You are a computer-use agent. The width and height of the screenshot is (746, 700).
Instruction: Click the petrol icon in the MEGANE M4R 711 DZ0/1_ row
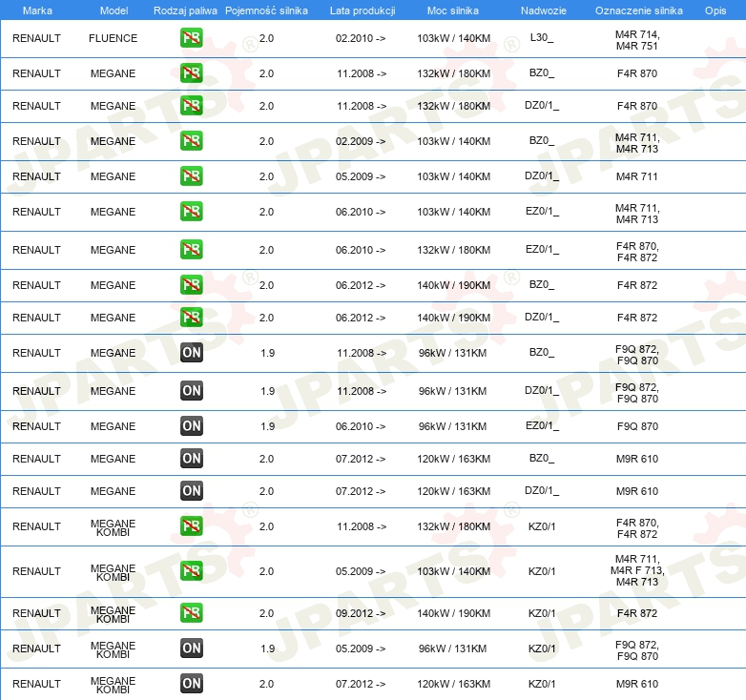coord(191,175)
